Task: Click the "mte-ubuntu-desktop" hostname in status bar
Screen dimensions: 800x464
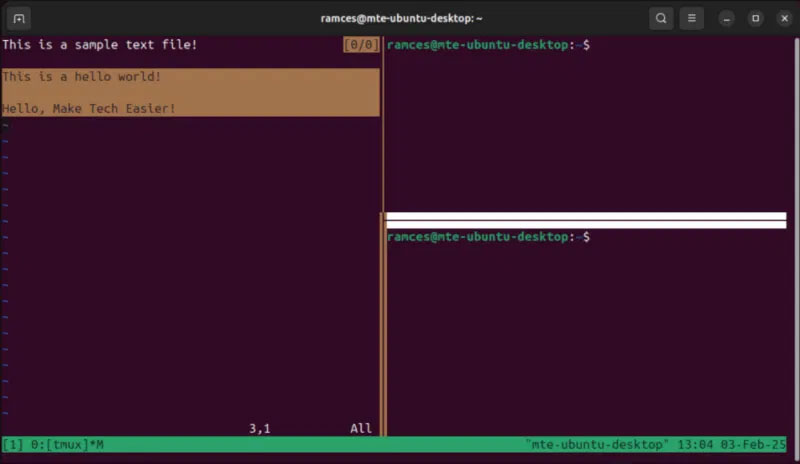Action: (x=596, y=445)
